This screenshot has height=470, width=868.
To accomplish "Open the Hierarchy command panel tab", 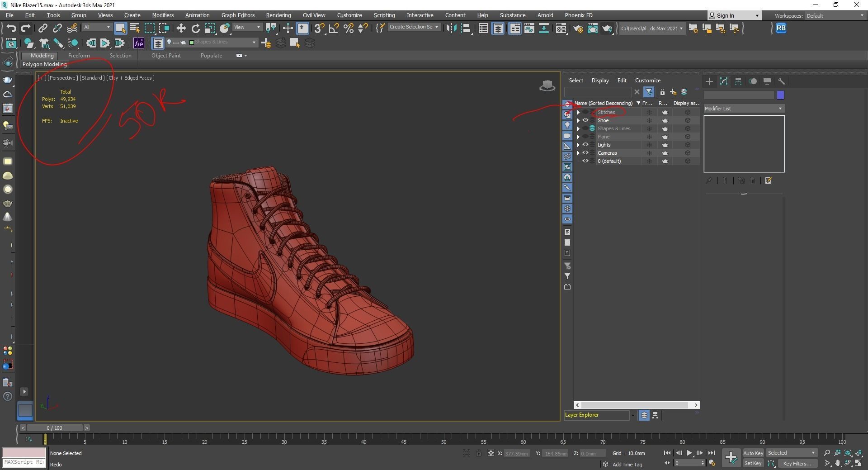I will (x=738, y=81).
